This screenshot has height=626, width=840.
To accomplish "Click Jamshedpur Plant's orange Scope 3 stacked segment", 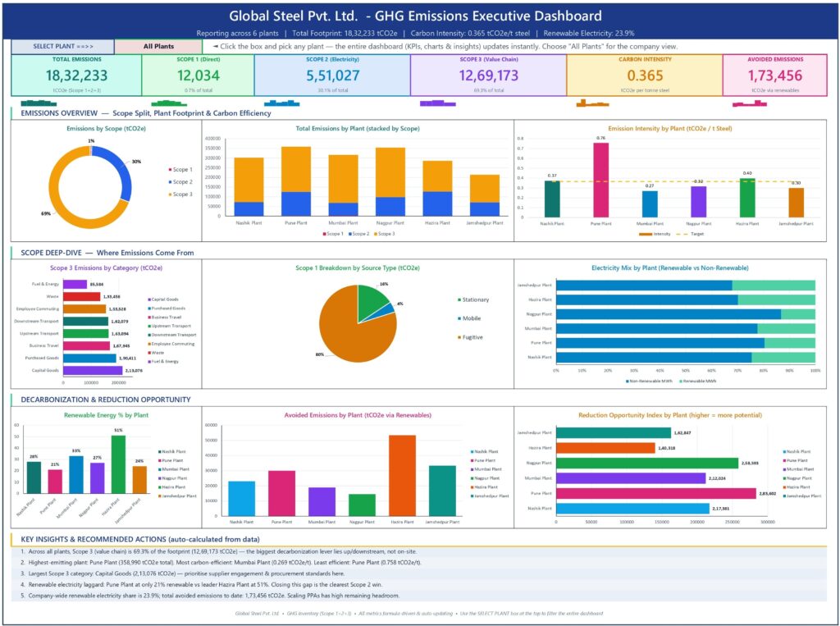I will tap(484, 188).
